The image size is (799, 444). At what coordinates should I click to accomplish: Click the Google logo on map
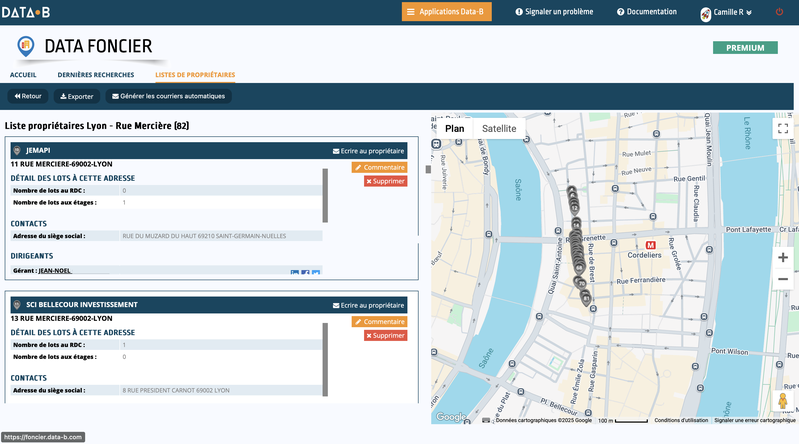[x=450, y=417]
